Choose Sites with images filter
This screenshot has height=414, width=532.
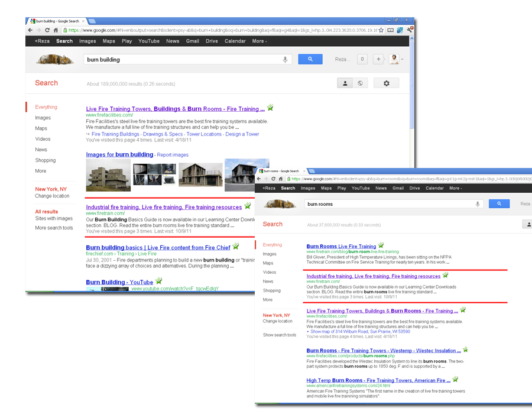click(x=54, y=218)
